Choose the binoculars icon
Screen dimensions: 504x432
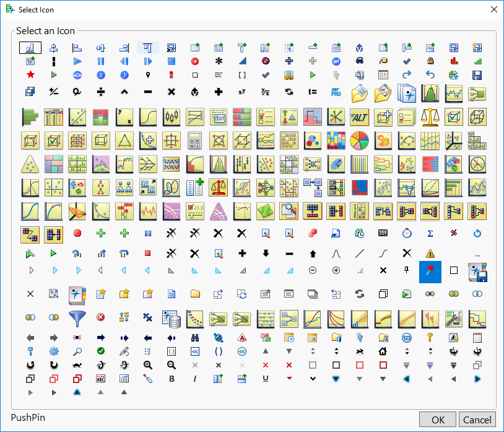click(x=195, y=338)
